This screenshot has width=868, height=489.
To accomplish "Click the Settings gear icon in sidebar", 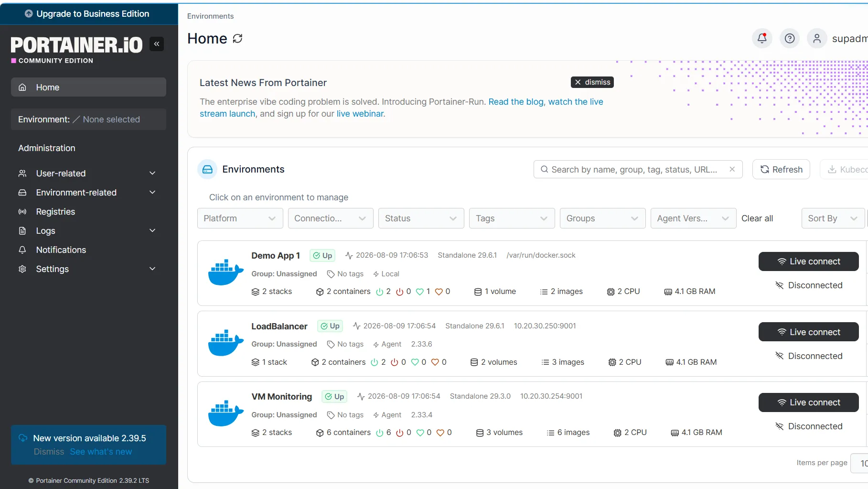I will coord(22,269).
